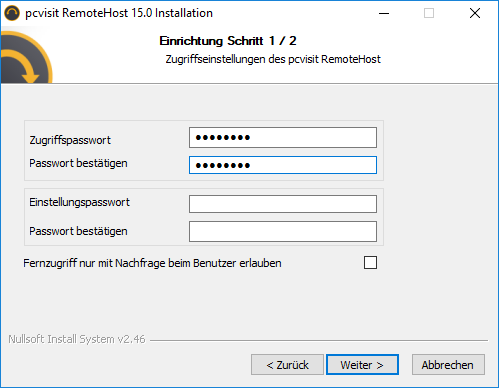Click the Nullsoft Install System v2.46 text
This screenshot has width=499, height=388.
click(77, 339)
